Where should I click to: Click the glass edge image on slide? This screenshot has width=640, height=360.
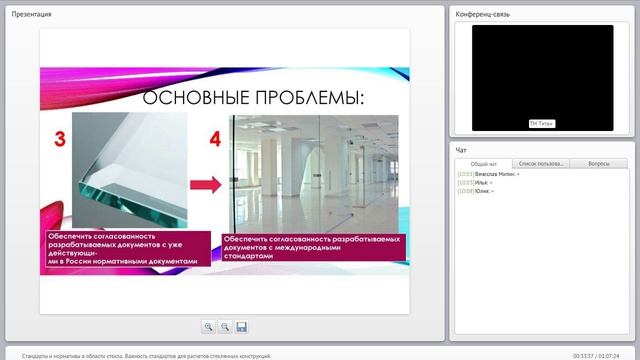tap(130, 170)
